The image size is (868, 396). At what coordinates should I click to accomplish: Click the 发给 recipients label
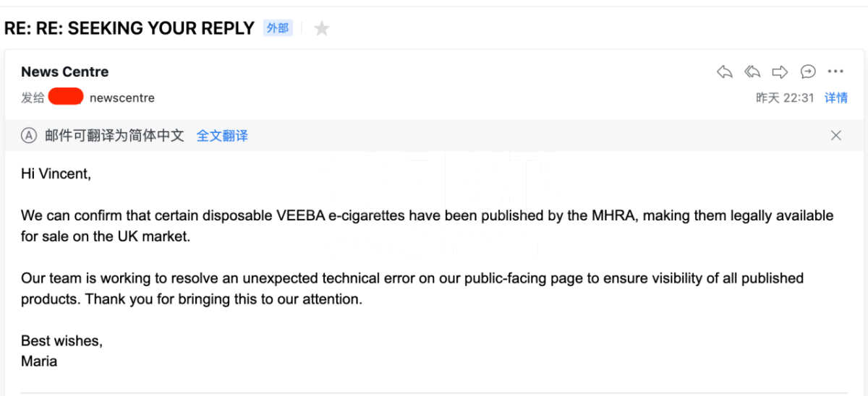(x=33, y=98)
